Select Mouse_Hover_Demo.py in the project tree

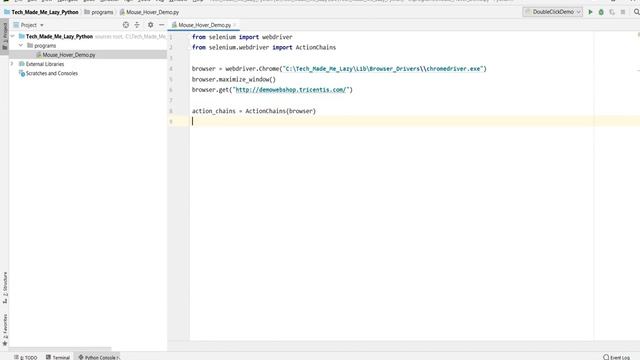[x=69, y=55]
